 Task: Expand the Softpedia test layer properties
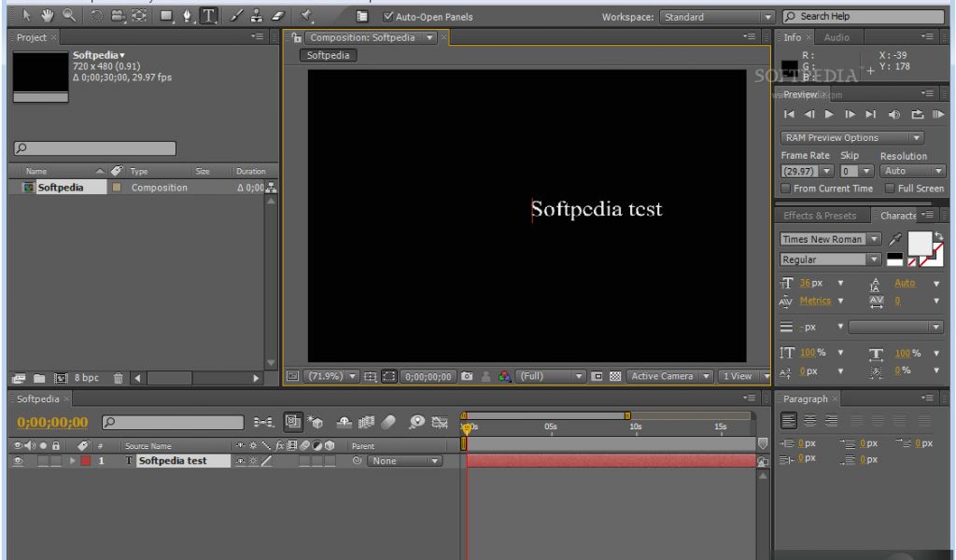72,461
